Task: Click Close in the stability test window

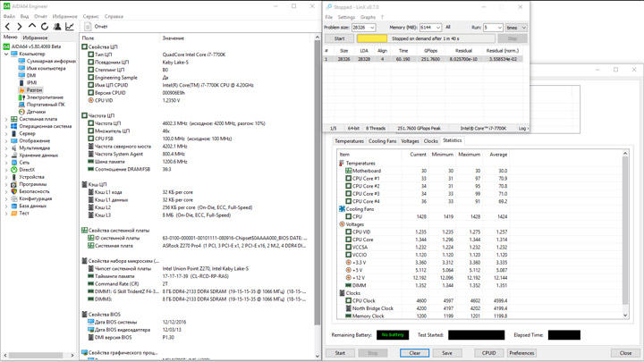Action: click(x=625, y=353)
